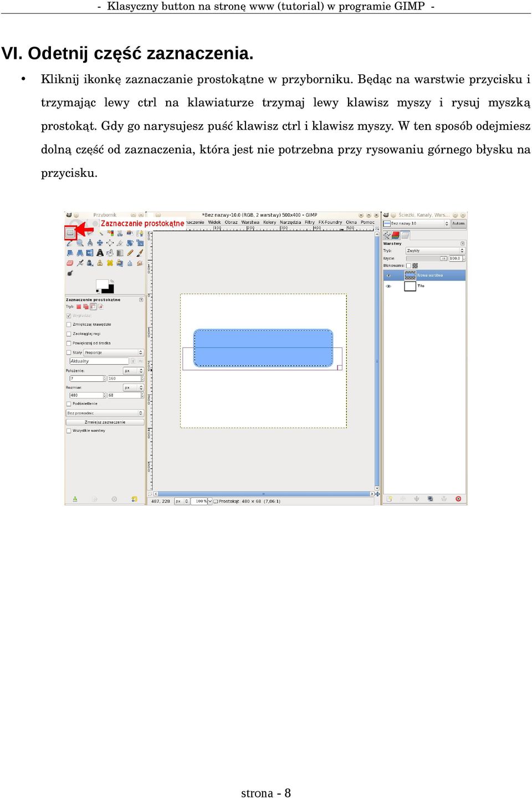Viewport: 532px width, 798px height.
Task: Select the Shear tool
Action: pos(70,253)
